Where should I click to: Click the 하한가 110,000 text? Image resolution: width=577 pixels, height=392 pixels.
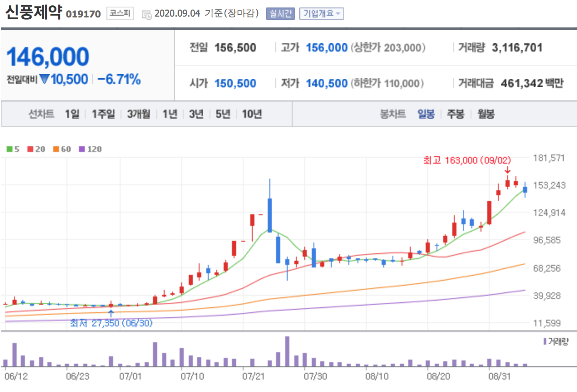point(387,83)
